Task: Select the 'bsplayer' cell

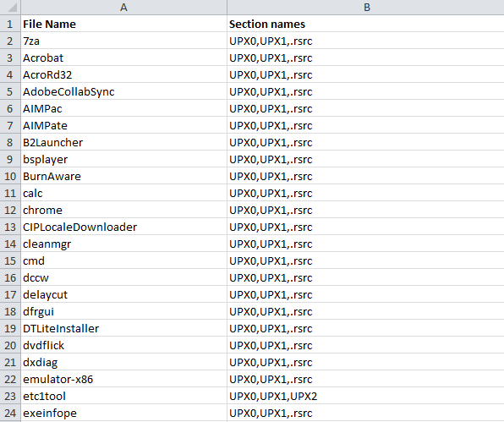Action: [x=123, y=159]
